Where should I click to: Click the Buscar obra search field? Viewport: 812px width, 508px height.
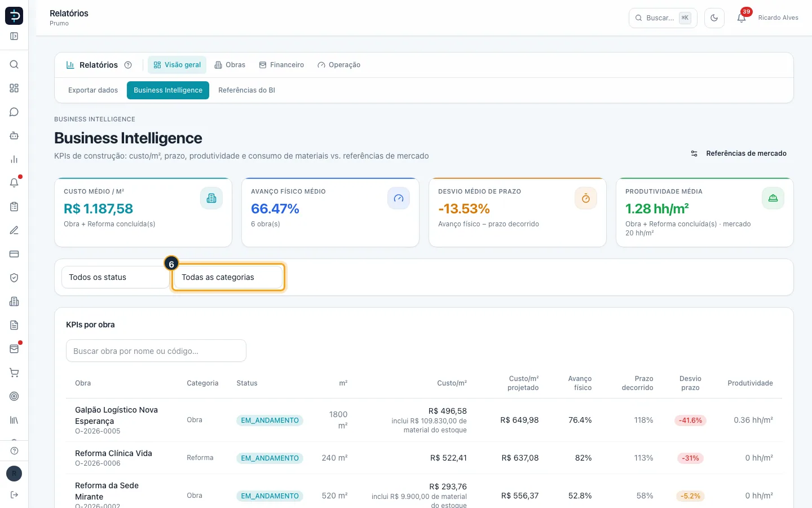point(156,351)
